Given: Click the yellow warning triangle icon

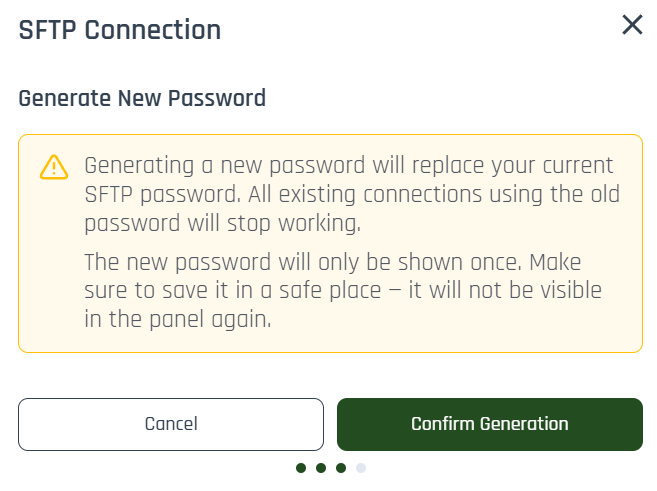Looking at the screenshot, I should [53, 166].
